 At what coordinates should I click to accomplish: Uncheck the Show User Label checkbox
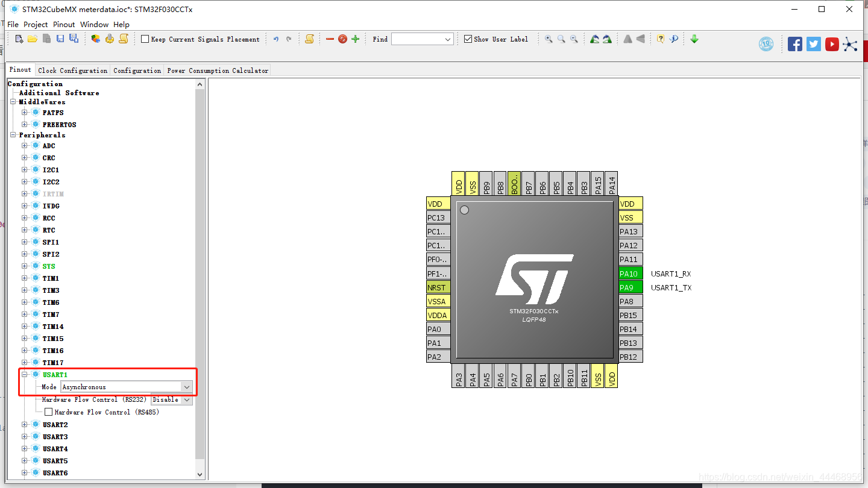[x=468, y=39]
